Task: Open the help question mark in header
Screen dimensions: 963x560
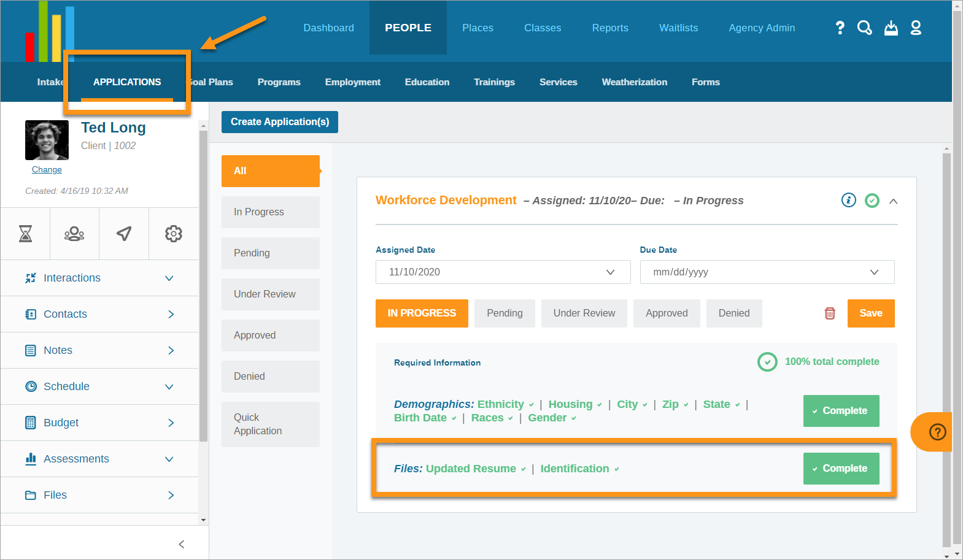Action: [x=840, y=28]
